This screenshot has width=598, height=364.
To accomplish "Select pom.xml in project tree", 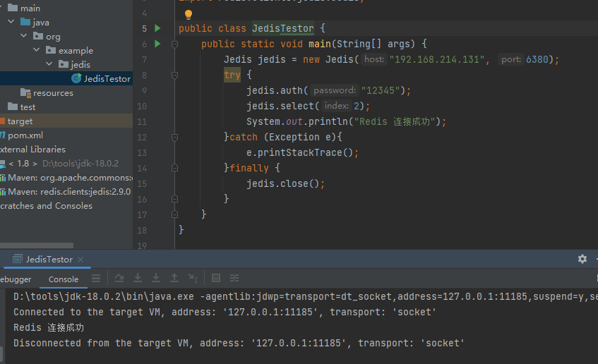I will (x=25, y=135).
